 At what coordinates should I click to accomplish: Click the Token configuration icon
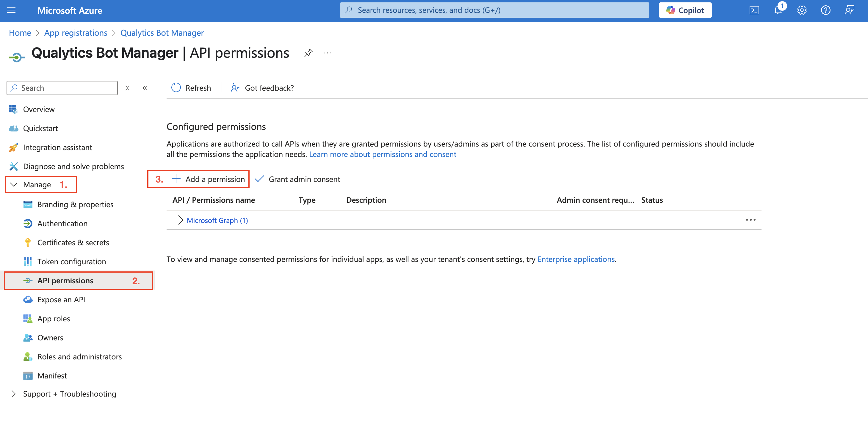pos(28,261)
